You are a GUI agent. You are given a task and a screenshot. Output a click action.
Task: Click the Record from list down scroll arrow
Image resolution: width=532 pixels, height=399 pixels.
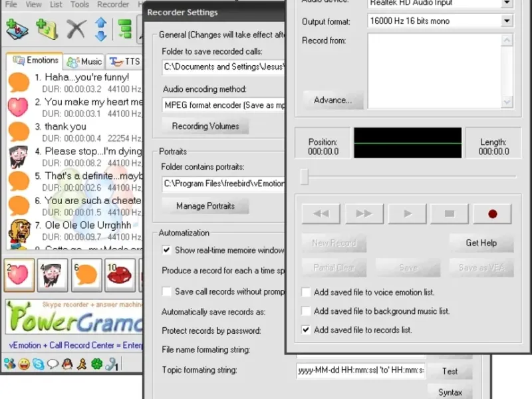507,102
